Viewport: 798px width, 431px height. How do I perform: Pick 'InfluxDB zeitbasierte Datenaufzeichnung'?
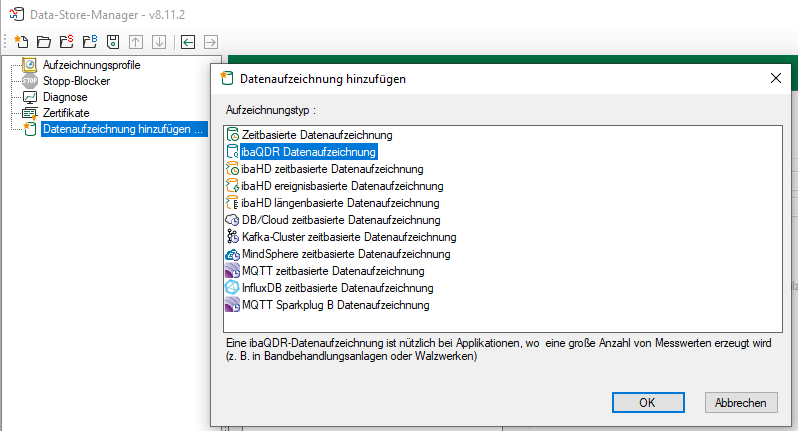337,288
